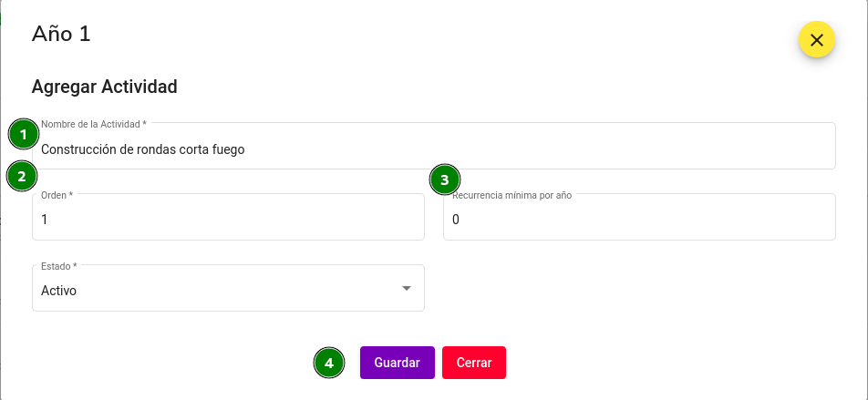868x400 pixels.
Task: Click the 'Agregar Actividad' heading
Action: pyautogui.click(x=105, y=87)
